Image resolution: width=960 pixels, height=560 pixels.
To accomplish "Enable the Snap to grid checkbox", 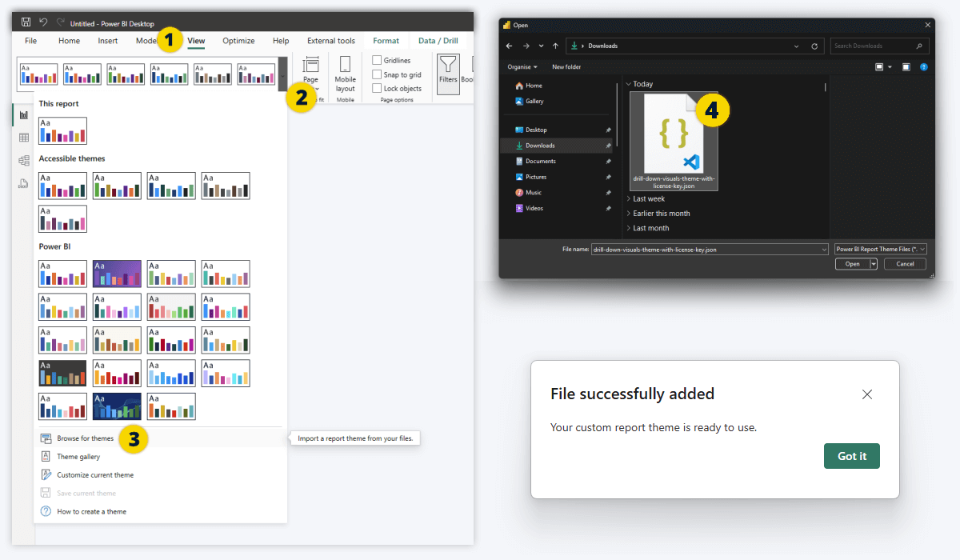I will [377, 74].
